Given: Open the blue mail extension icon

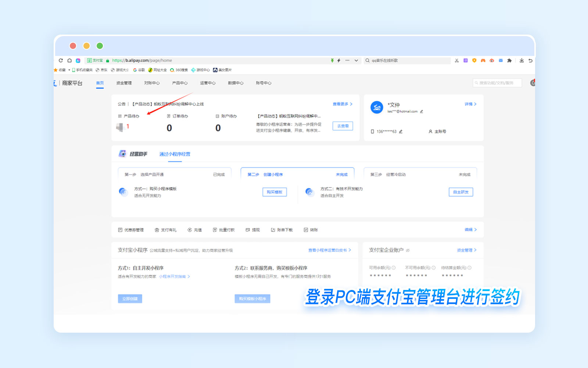Looking at the screenshot, I should (501, 60).
